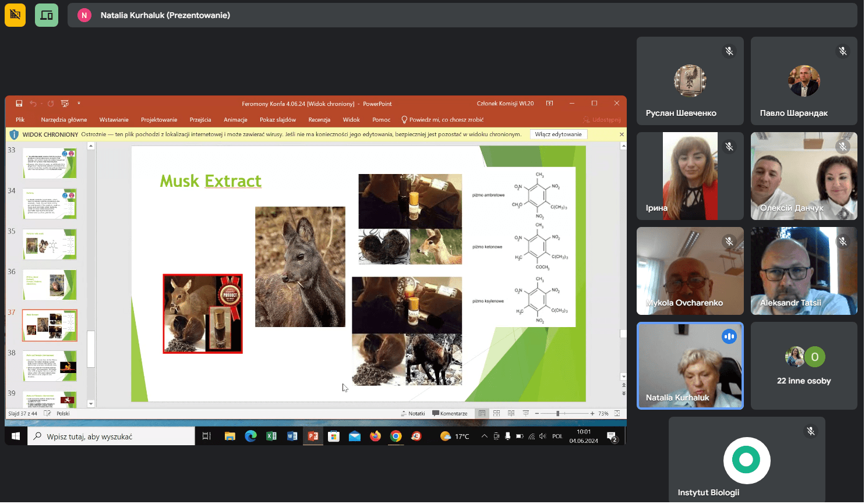Click the Redo icon in the PowerPoint quick access toolbar
This screenshot has height=504, width=865.
(x=51, y=104)
